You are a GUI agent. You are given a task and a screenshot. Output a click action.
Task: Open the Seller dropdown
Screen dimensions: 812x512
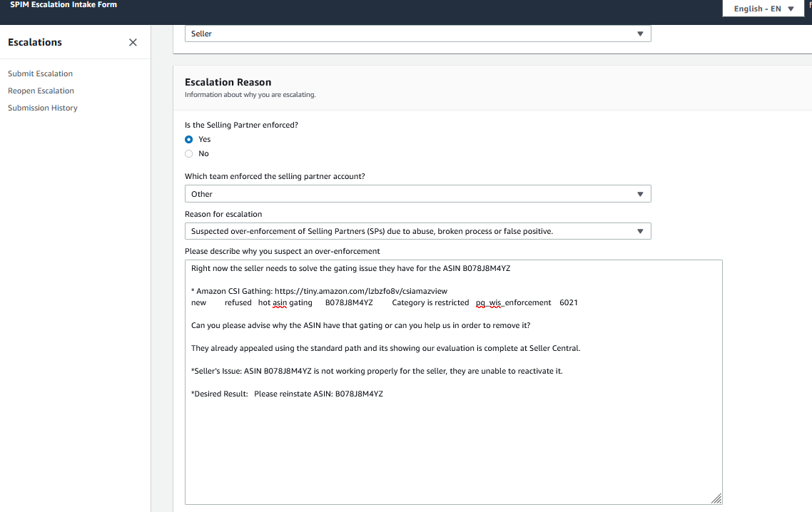tap(417, 34)
